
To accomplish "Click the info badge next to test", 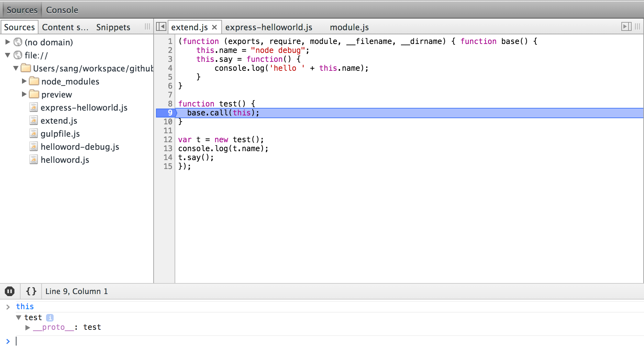I will [50, 318].
